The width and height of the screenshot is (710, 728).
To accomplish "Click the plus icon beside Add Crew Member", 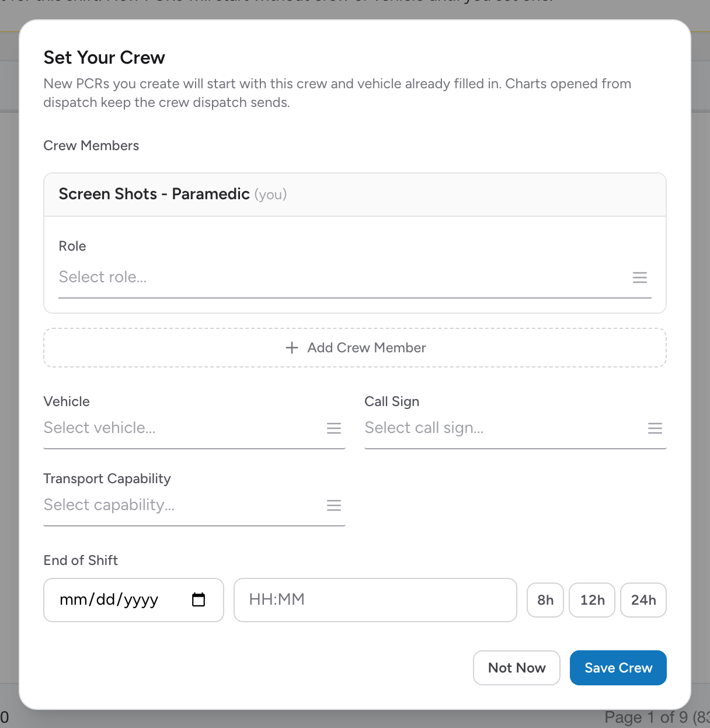I will coord(292,348).
